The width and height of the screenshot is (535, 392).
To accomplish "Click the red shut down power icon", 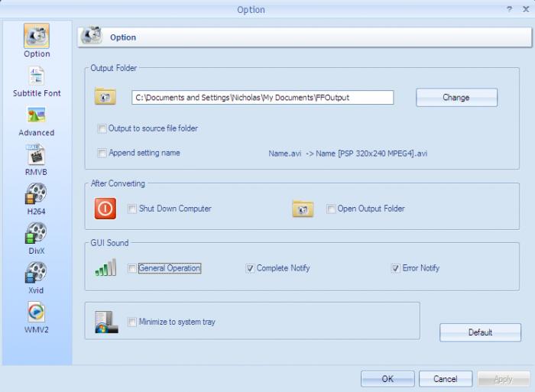I will click(x=105, y=208).
